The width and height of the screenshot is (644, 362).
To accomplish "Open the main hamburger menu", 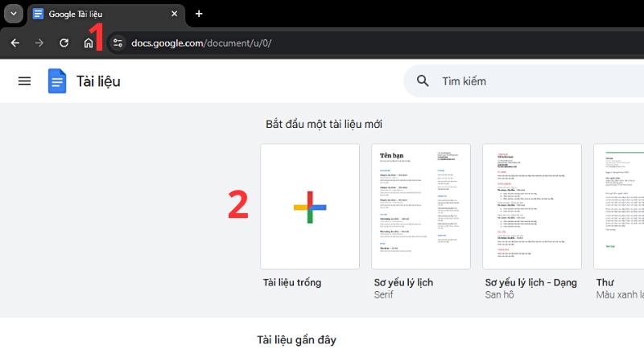I will (x=25, y=81).
